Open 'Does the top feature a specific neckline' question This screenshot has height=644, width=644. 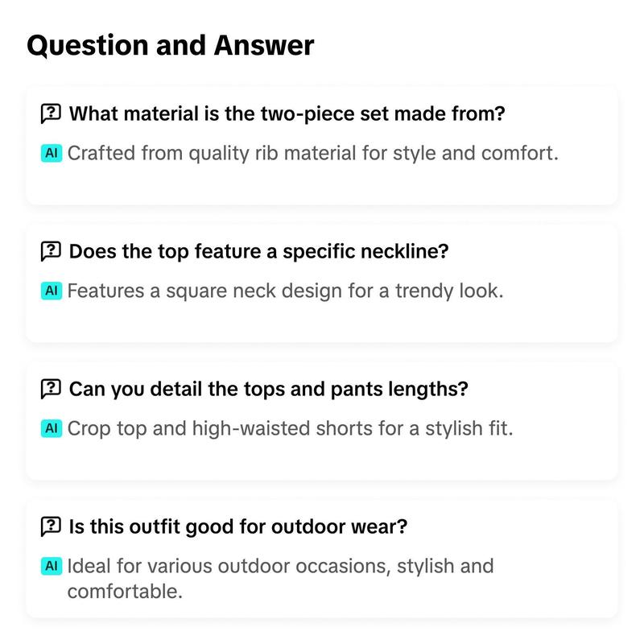[258, 251]
